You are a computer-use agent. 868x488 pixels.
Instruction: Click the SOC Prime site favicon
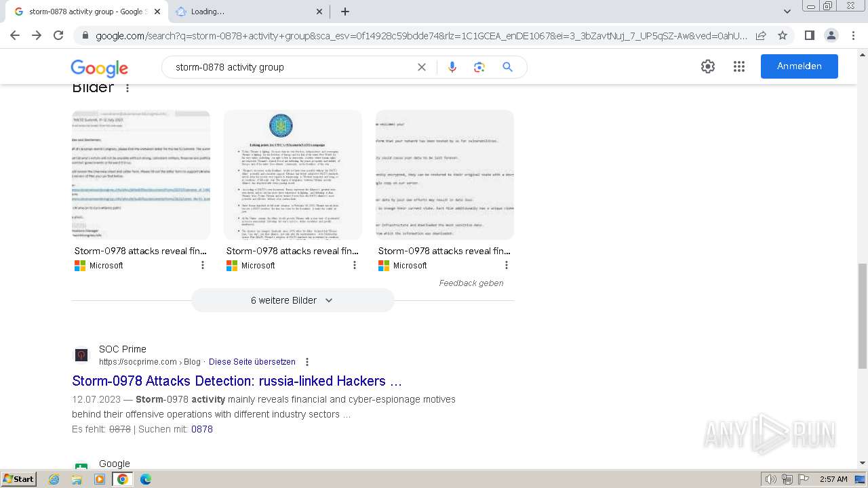click(x=81, y=355)
